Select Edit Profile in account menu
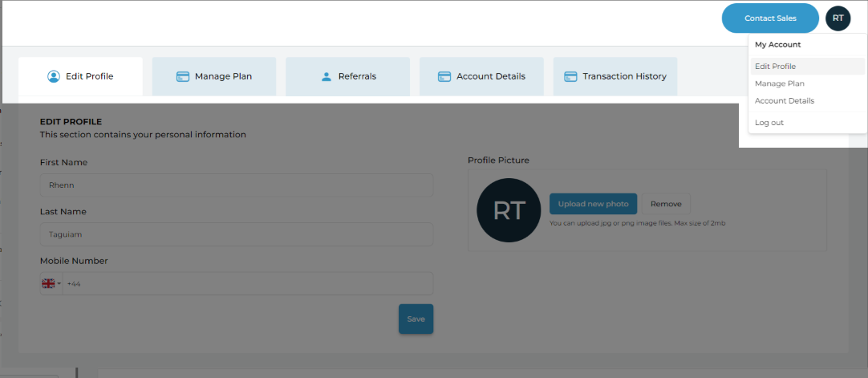The width and height of the screenshot is (868, 378). pos(808,67)
